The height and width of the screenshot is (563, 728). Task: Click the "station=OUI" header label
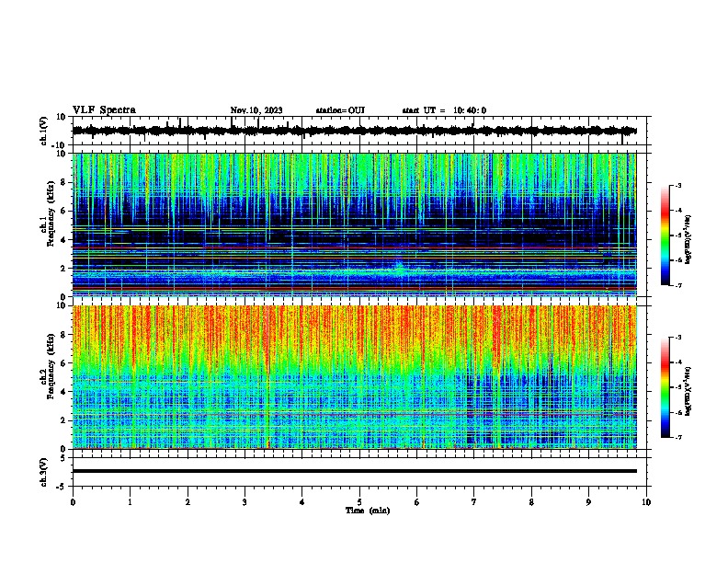pyautogui.click(x=340, y=110)
